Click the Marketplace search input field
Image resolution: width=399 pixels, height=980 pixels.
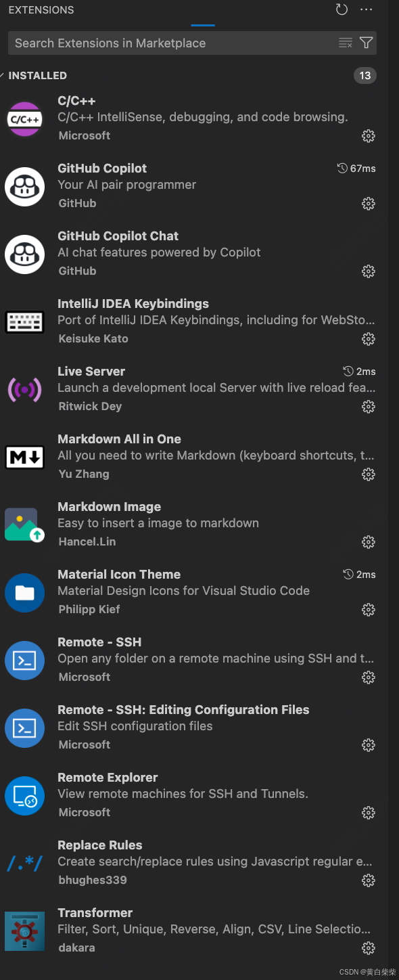click(169, 42)
